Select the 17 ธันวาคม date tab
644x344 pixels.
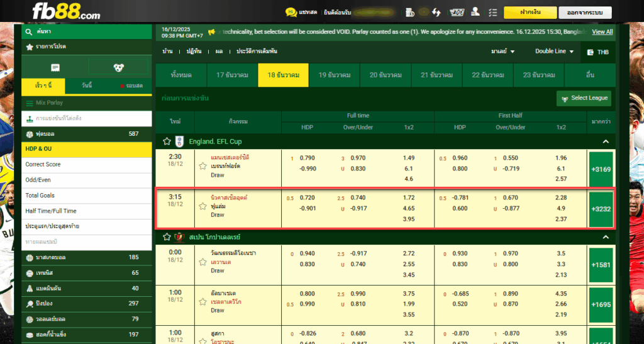[x=232, y=75]
